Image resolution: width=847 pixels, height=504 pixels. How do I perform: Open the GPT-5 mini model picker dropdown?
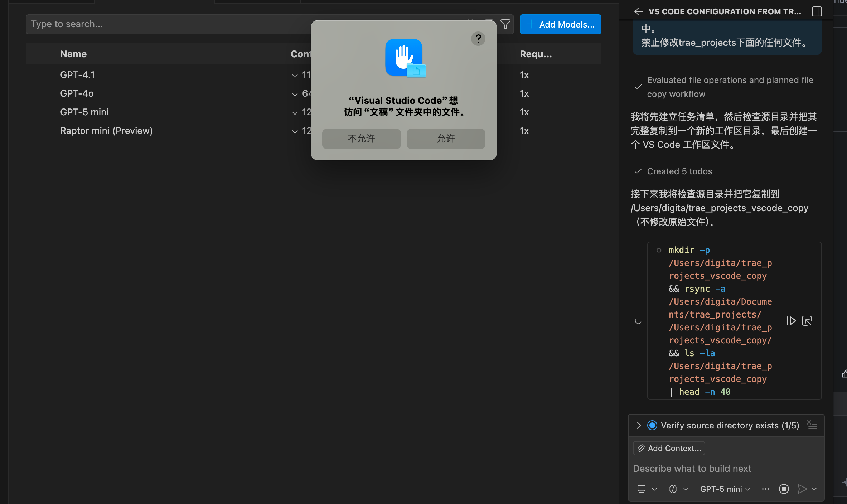(x=725, y=489)
